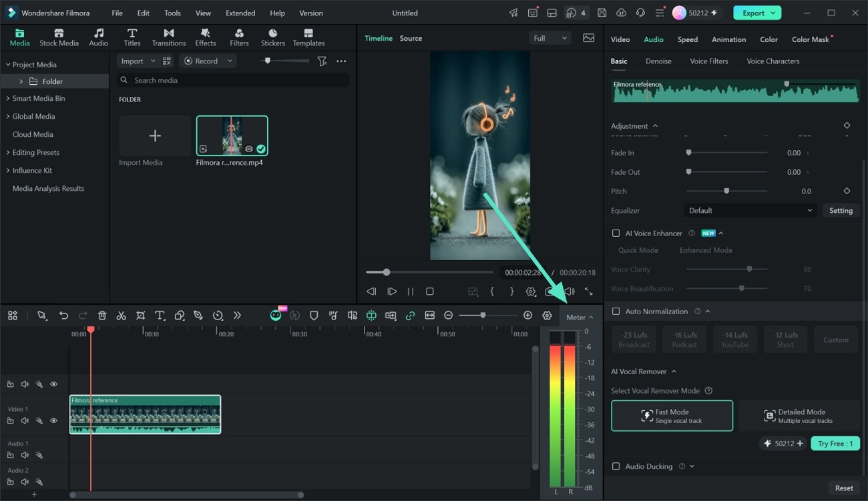Open the AI Copilot robot icon
This screenshot has height=501, width=868.
pyautogui.click(x=276, y=316)
